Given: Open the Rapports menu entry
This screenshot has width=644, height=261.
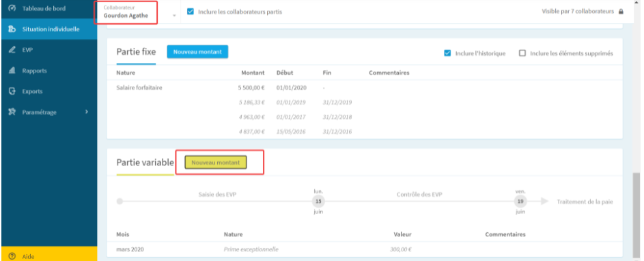Looking at the screenshot, I should [x=49, y=70].
